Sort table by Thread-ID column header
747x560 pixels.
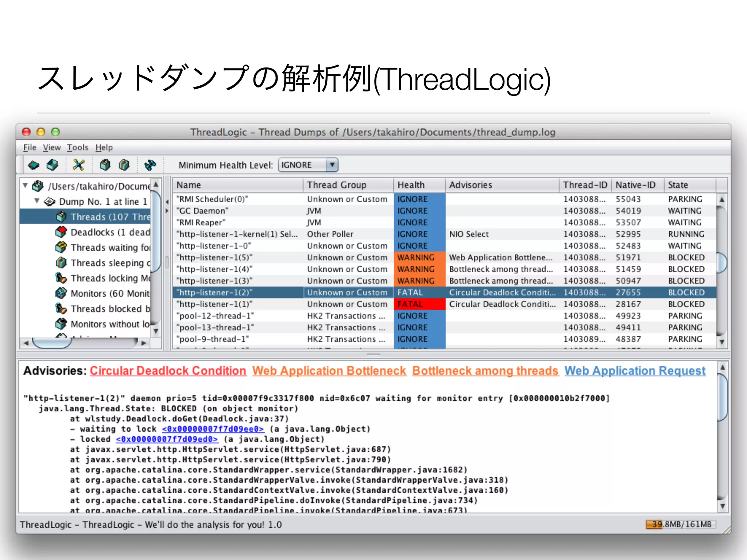tap(585, 185)
